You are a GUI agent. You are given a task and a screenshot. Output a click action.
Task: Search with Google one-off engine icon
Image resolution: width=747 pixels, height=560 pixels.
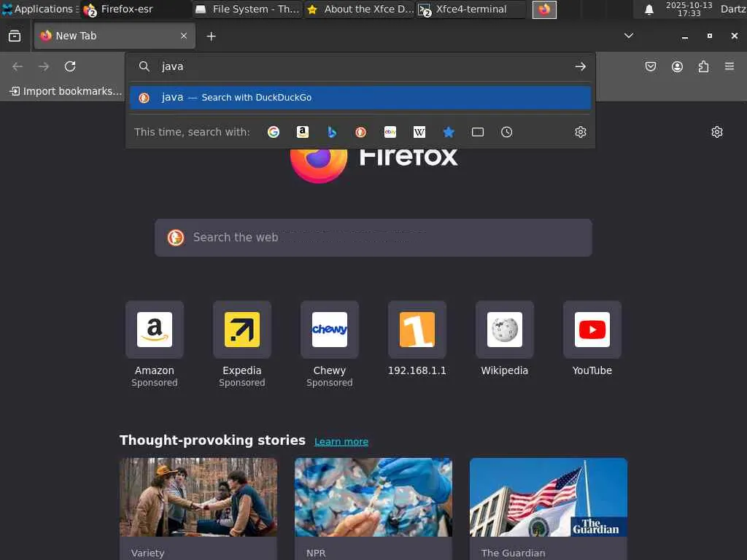point(274,132)
